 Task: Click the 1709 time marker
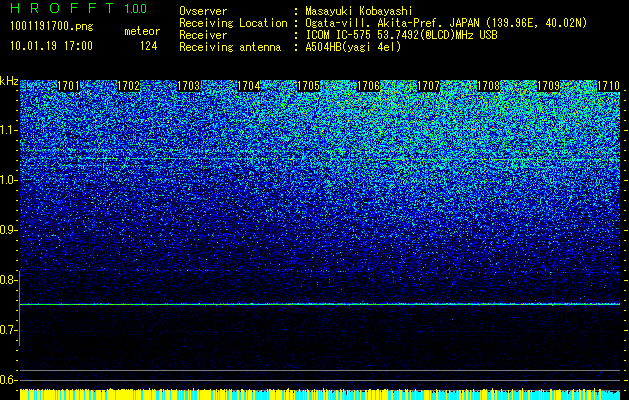(548, 86)
